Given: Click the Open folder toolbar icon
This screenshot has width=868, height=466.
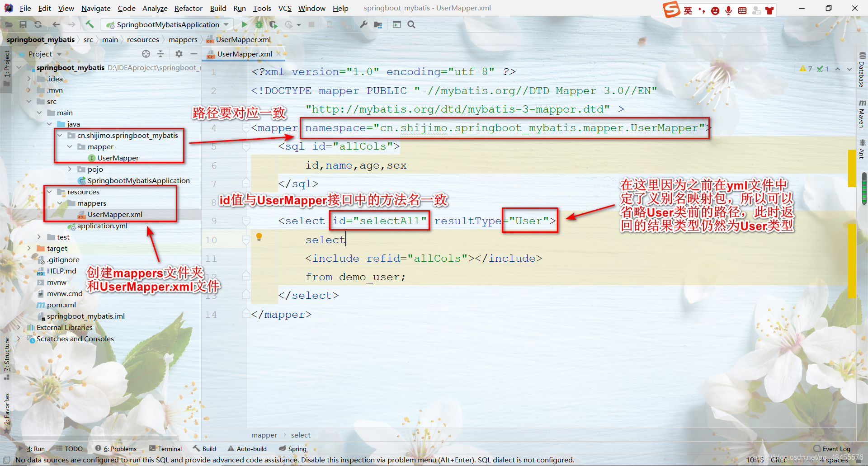Looking at the screenshot, I should click(x=8, y=25).
